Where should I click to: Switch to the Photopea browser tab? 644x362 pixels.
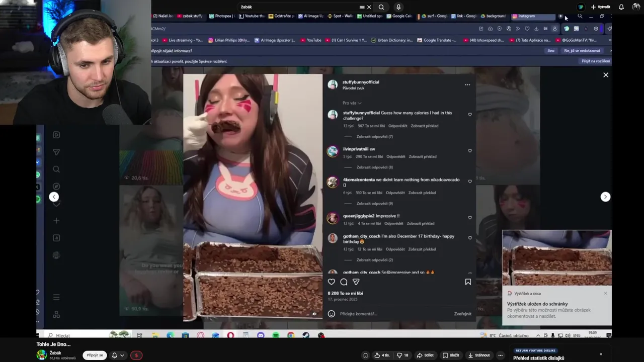tap(222, 16)
